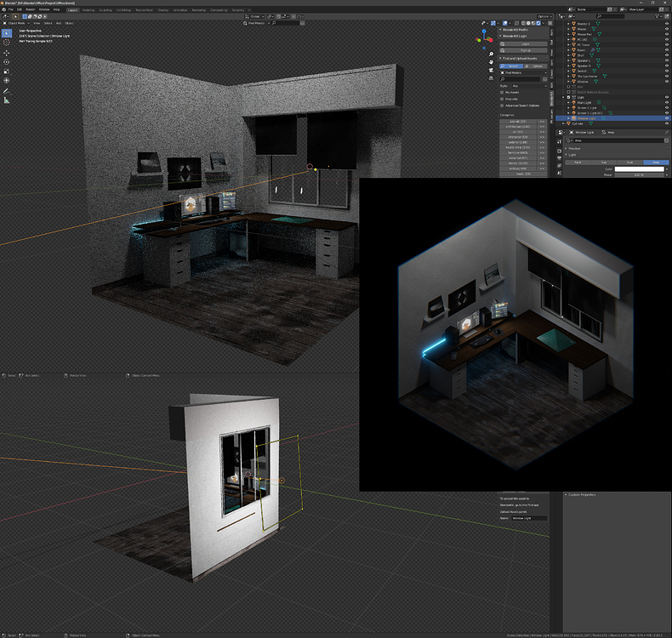Select the 3D Cursor tool

coord(7,43)
